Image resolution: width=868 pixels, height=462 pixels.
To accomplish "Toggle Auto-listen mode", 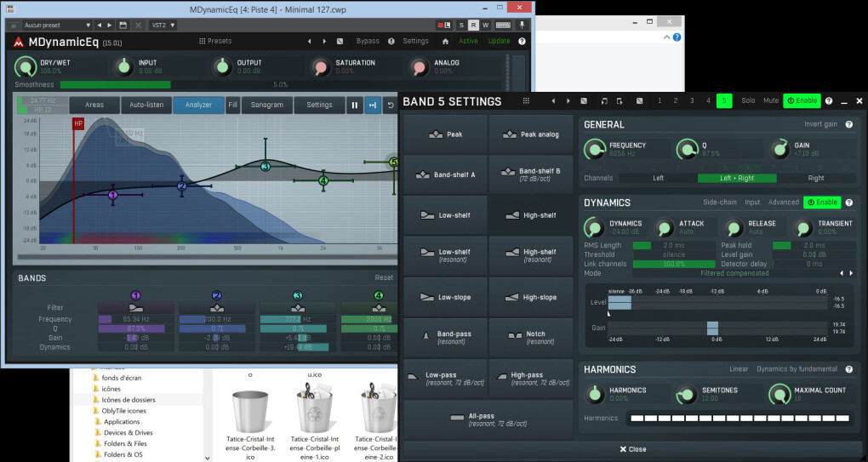I will [146, 105].
